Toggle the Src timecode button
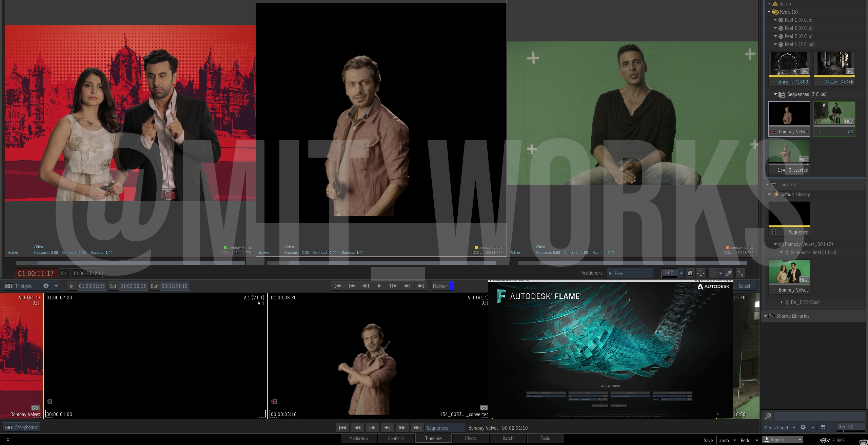The height and width of the screenshot is (445, 868). coord(64,274)
